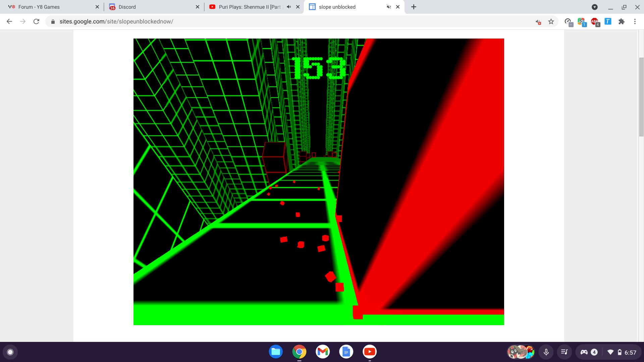Mute the Puri Plays Shenmue II tab

289,7
